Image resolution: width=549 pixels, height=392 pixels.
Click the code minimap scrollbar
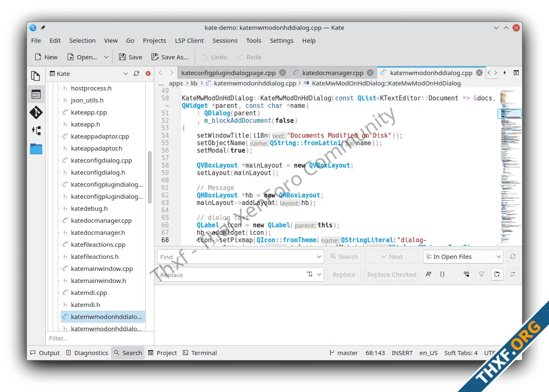509,166
